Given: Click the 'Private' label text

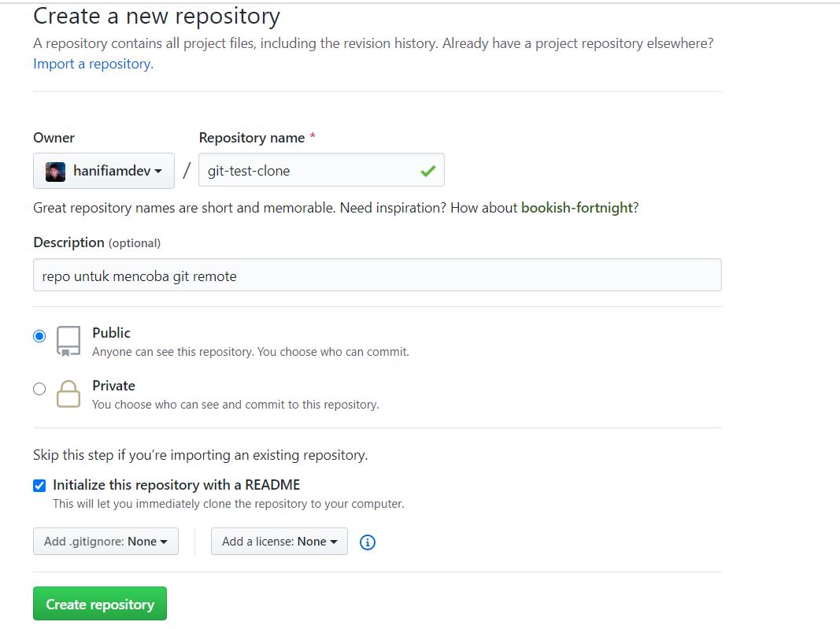Looking at the screenshot, I should (x=113, y=386).
